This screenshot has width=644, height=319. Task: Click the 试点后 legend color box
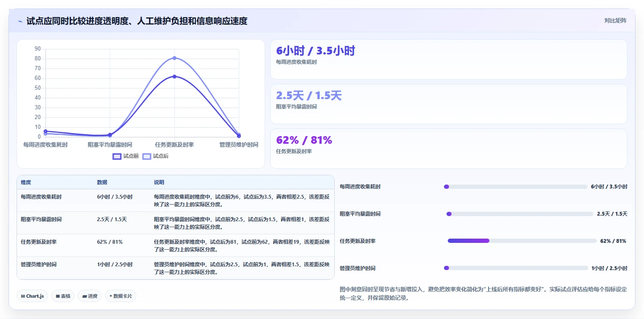(147, 156)
